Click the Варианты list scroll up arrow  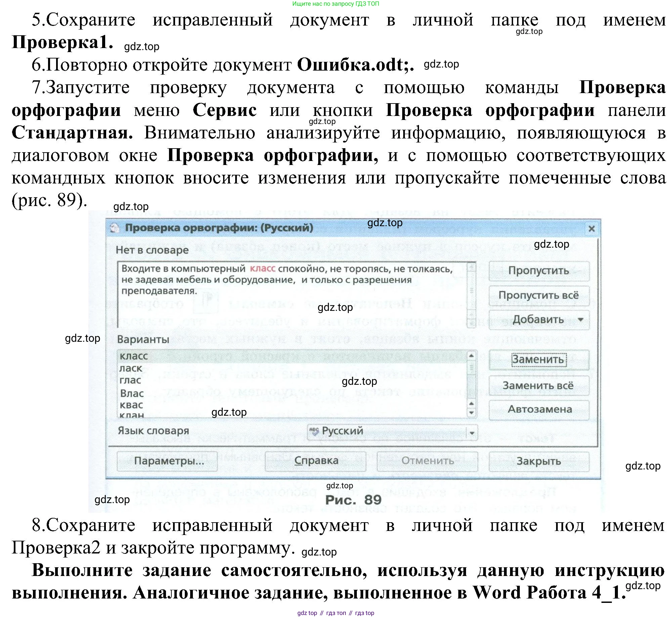pyautogui.click(x=471, y=356)
